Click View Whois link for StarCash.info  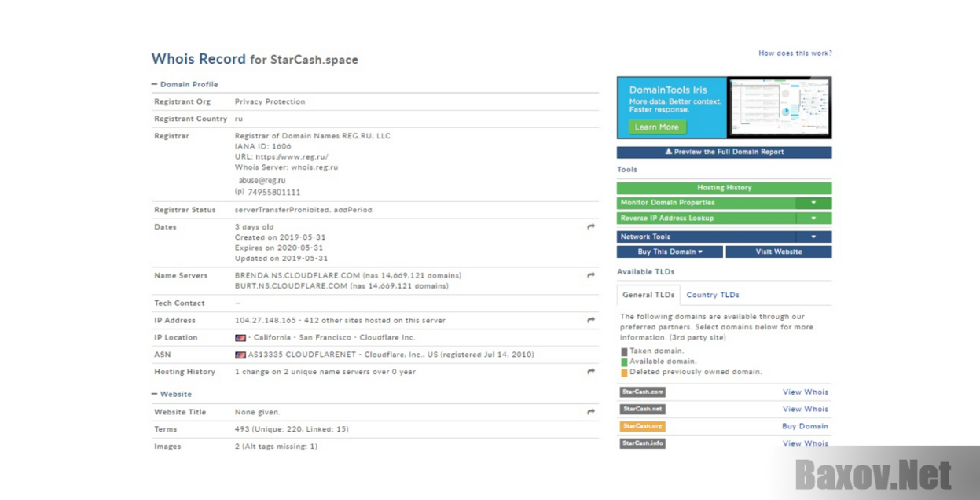(806, 443)
